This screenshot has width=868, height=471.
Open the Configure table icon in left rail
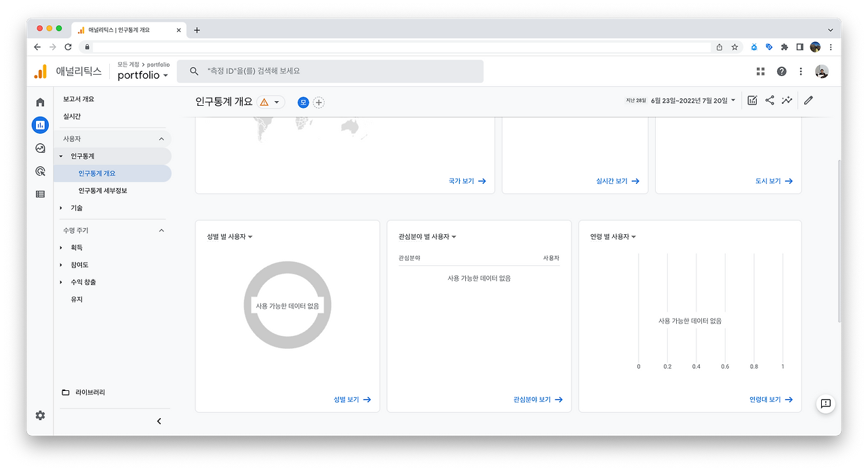click(40, 194)
